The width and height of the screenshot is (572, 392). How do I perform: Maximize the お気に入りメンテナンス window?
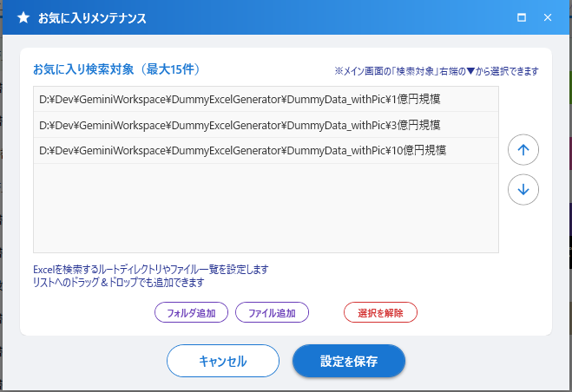(522, 17)
